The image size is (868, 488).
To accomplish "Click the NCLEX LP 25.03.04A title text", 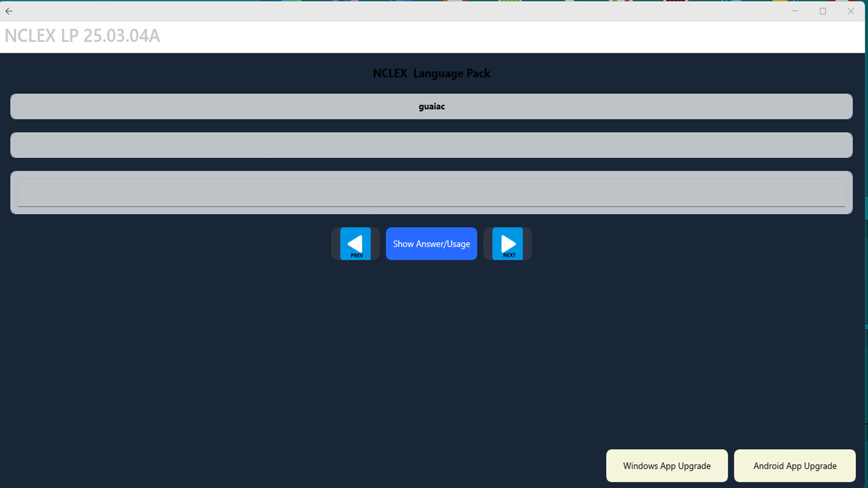I will [x=83, y=36].
